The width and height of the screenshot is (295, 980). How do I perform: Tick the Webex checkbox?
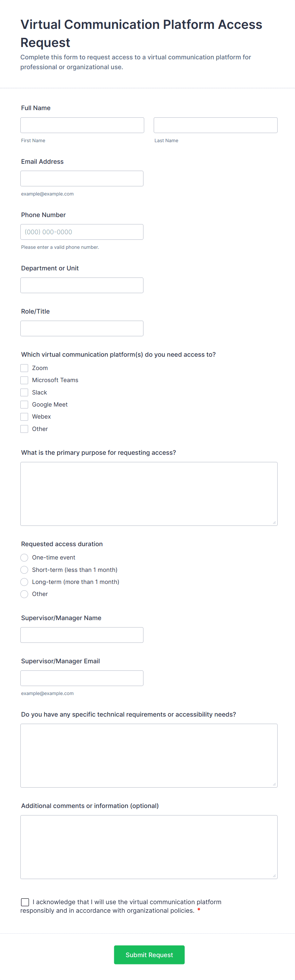coord(24,417)
